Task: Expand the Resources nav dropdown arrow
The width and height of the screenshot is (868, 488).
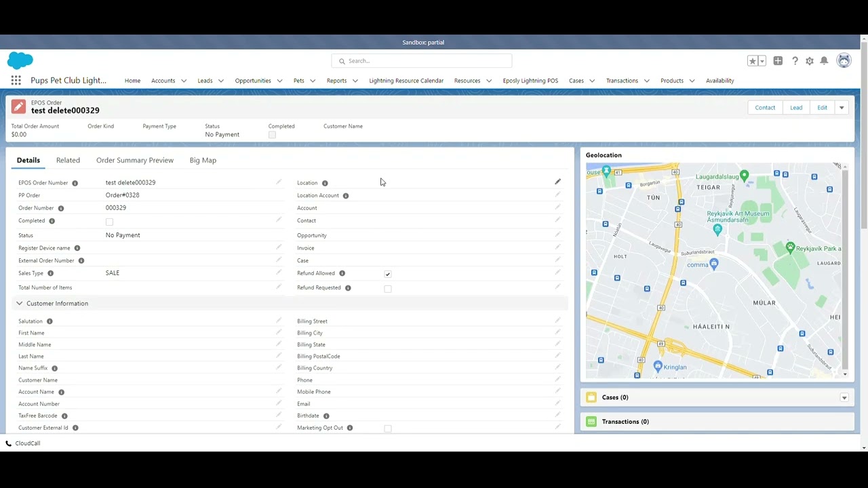Action: (x=489, y=81)
